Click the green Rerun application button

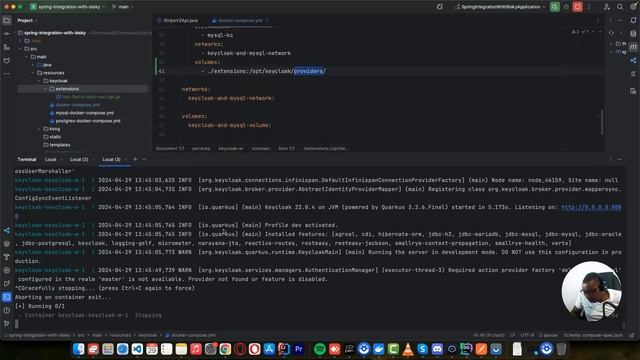(555, 7)
